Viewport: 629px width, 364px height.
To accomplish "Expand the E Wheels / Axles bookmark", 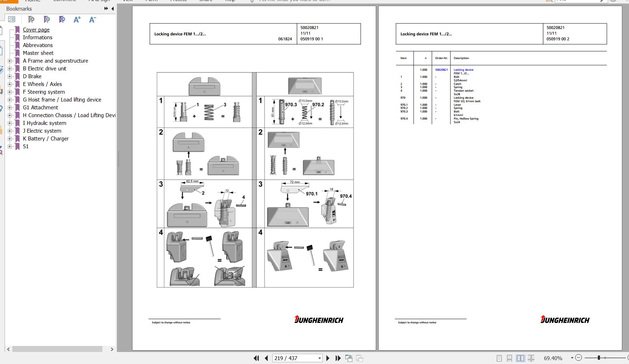I will pyautogui.click(x=10, y=84).
